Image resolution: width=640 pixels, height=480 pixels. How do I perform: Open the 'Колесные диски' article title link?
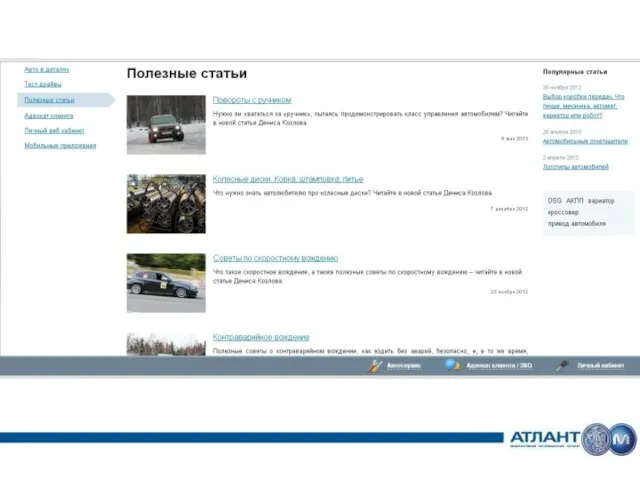click(288, 179)
